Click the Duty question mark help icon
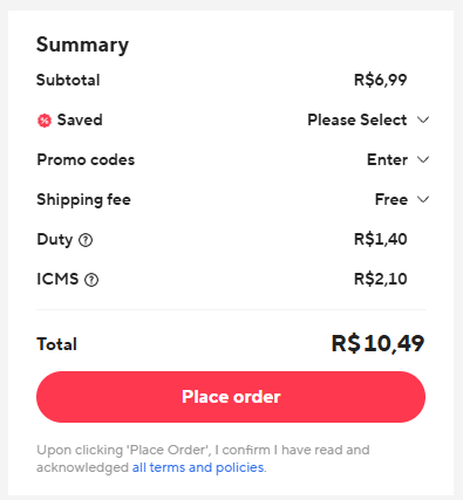The width and height of the screenshot is (463, 500). (86, 240)
